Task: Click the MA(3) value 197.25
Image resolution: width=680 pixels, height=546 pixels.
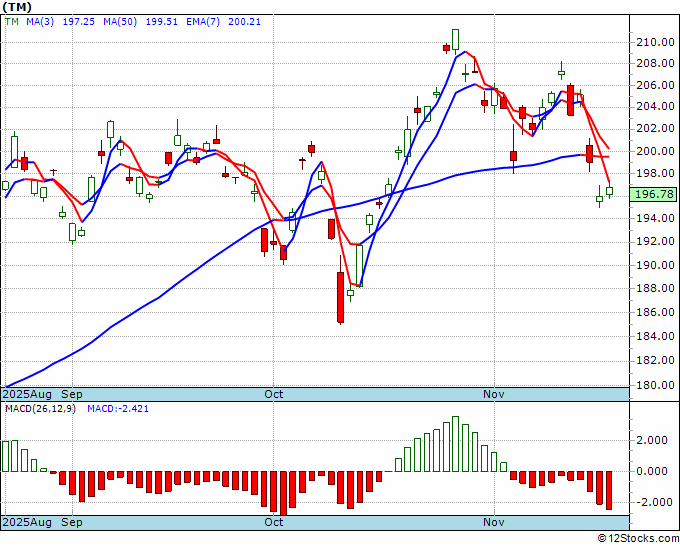Action: (x=78, y=22)
